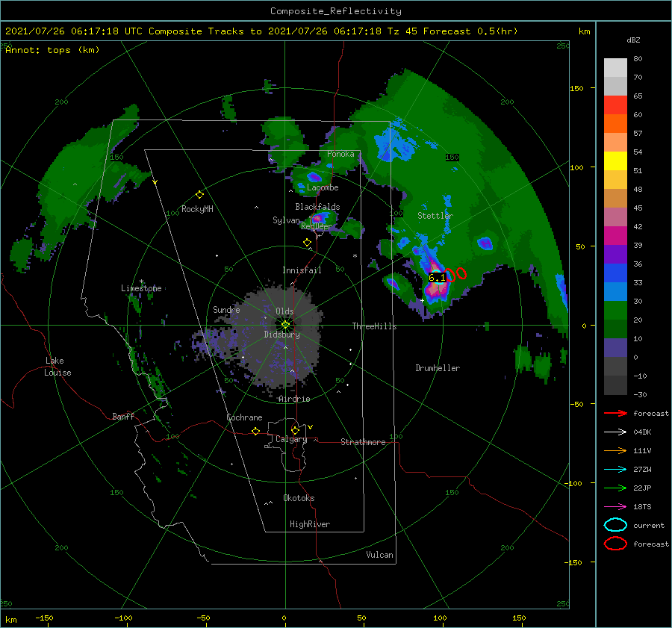The height and width of the screenshot is (628, 672).
Task: Click the Vulcan label
Action: point(380,555)
